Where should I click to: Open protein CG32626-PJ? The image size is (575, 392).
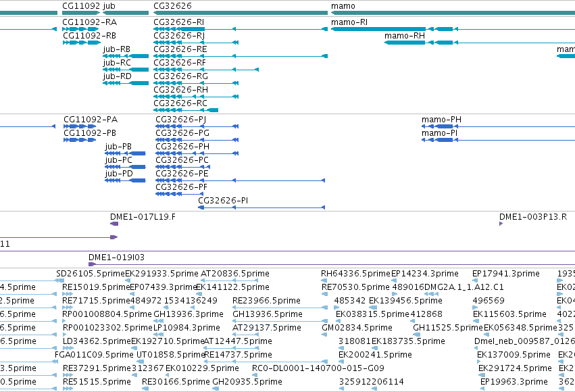[x=181, y=120]
